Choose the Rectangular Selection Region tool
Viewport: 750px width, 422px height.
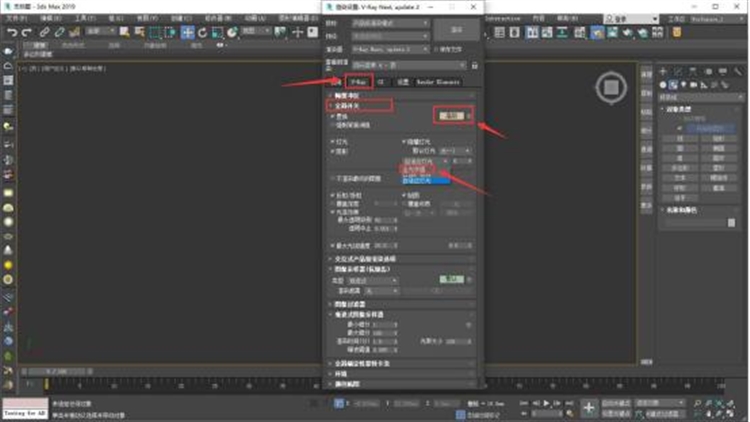point(155,33)
